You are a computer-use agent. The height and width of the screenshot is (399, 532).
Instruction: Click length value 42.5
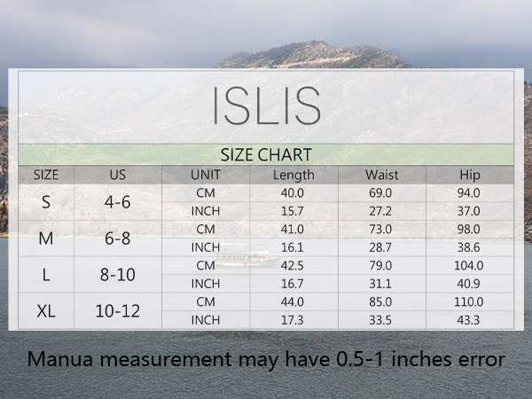click(x=292, y=266)
